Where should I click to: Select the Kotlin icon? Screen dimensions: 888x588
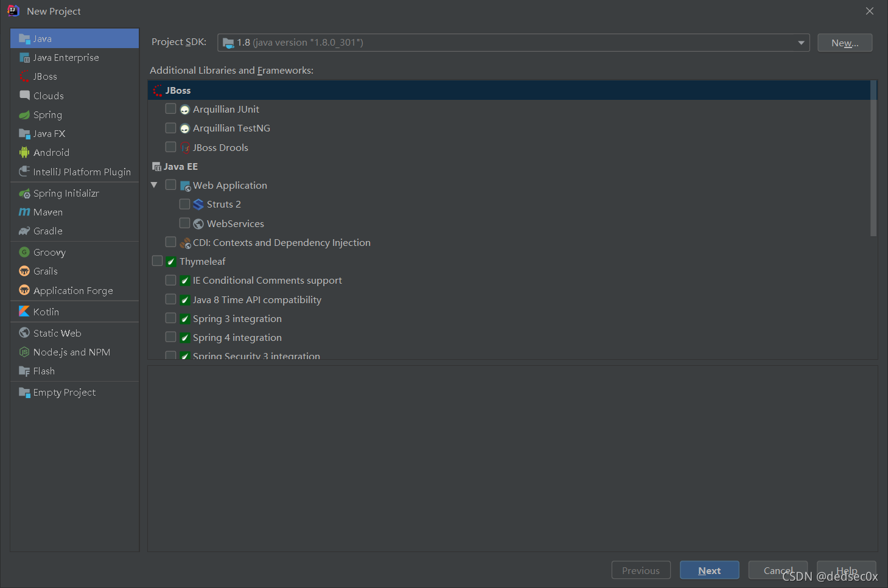pos(24,311)
